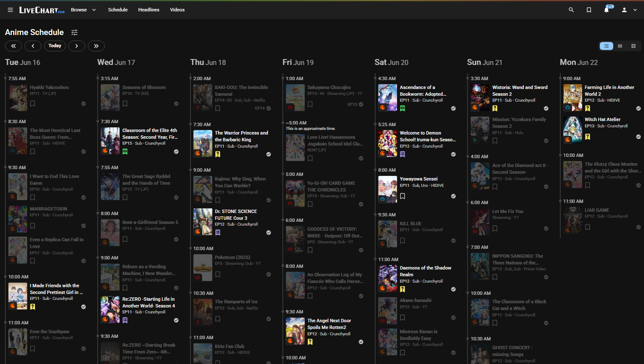Open the search icon in header
644x364 pixels.
[571, 10]
